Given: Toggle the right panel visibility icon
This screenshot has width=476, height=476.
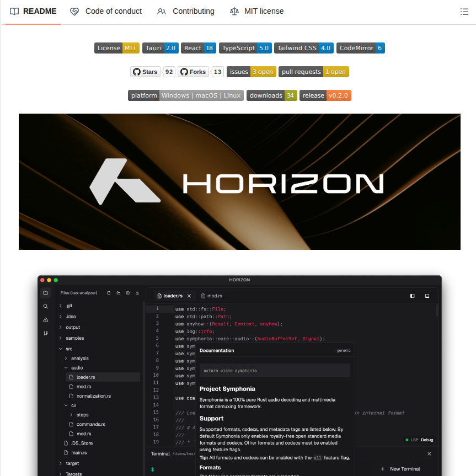Looking at the screenshot, I should pyautogui.click(x=427, y=296).
